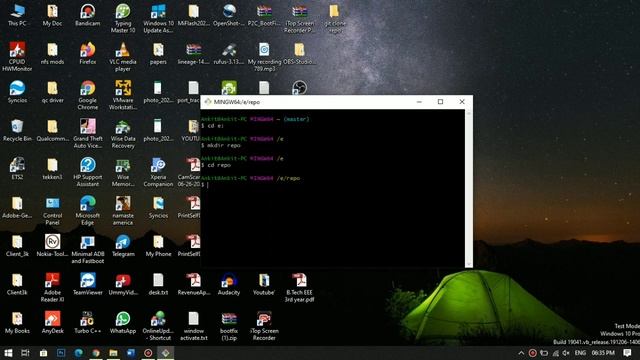The width and height of the screenshot is (640, 360).
Task: Open the tekken3 folder
Action: (x=52, y=169)
